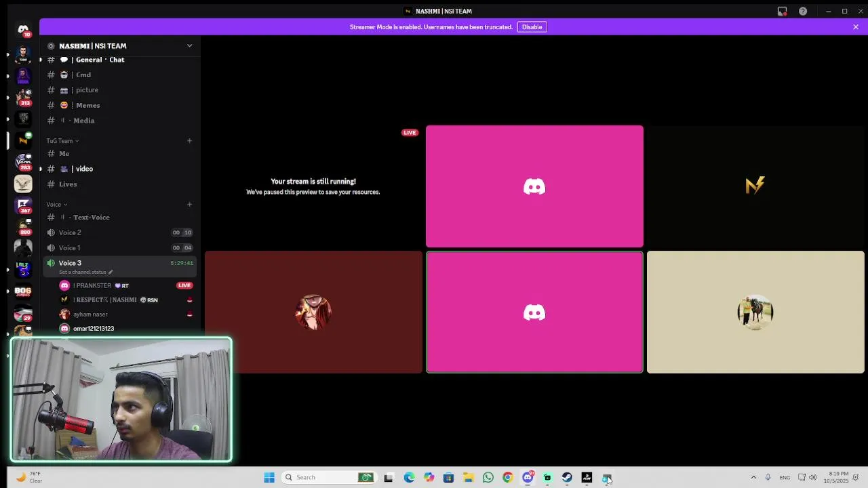Open Task View on taskbar
The width and height of the screenshot is (868, 488).
coord(389,478)
